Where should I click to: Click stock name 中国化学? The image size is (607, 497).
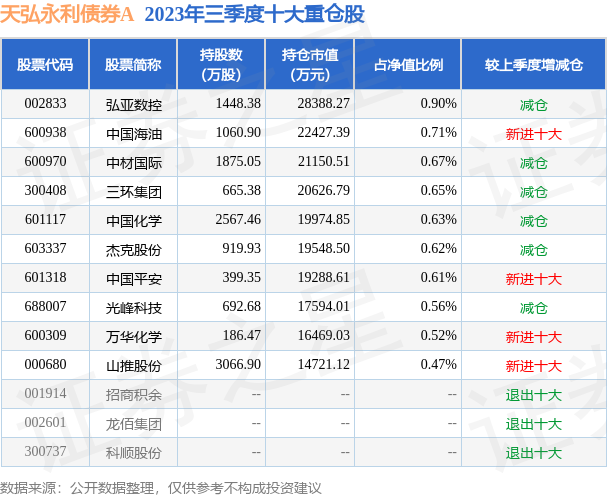(134, 221)
